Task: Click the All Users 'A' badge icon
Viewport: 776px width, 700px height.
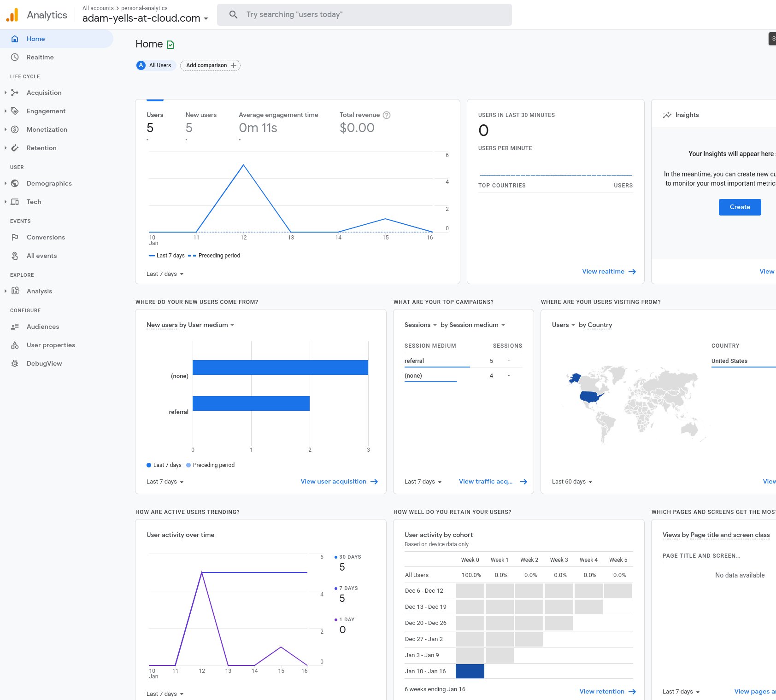Action: click(x=141, y=65)
